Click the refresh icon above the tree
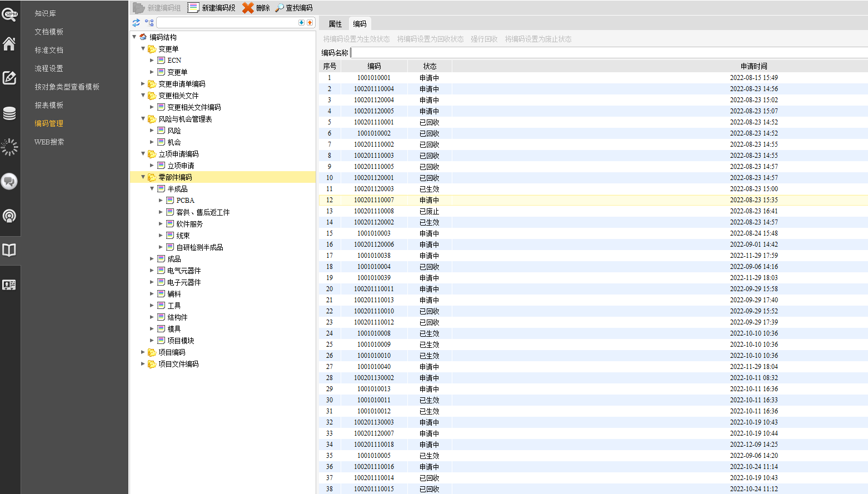Screen dimensions: 868x494 [136, 23]
